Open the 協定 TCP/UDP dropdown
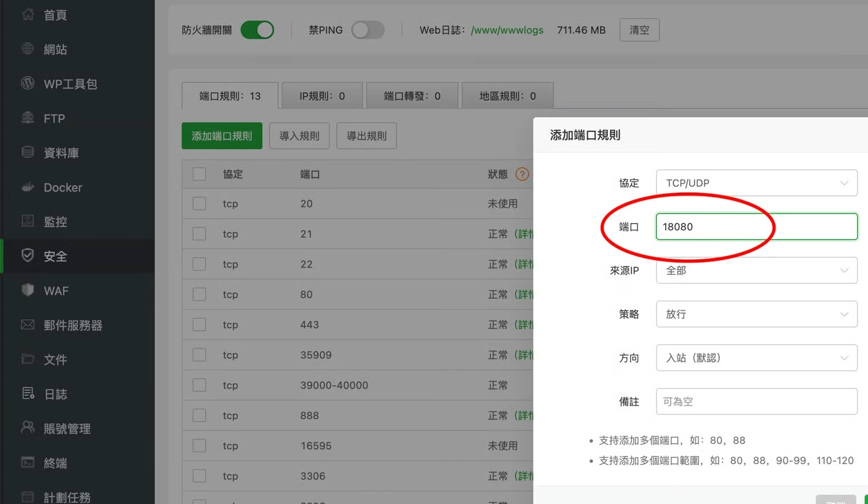Image resolution: width=868 pixels, height=504 pixels. point(756,183)
